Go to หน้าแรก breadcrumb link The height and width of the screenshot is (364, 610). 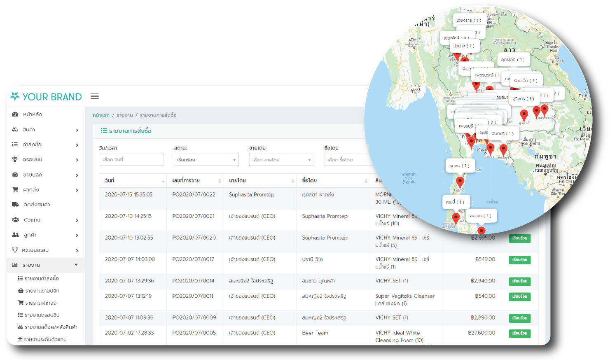(101, 115)
